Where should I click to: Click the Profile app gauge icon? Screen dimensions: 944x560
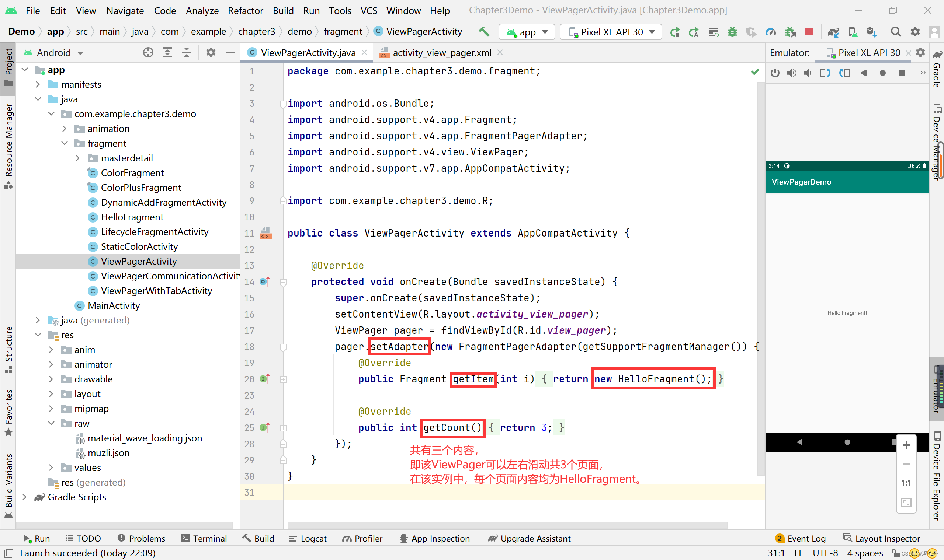pyautogui.click(x=770, y=32)
